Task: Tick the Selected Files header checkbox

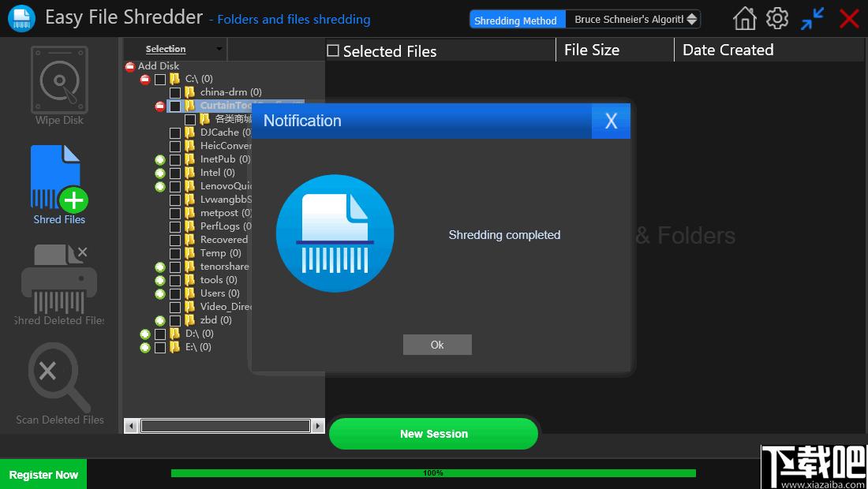Action: coord(333,51)
